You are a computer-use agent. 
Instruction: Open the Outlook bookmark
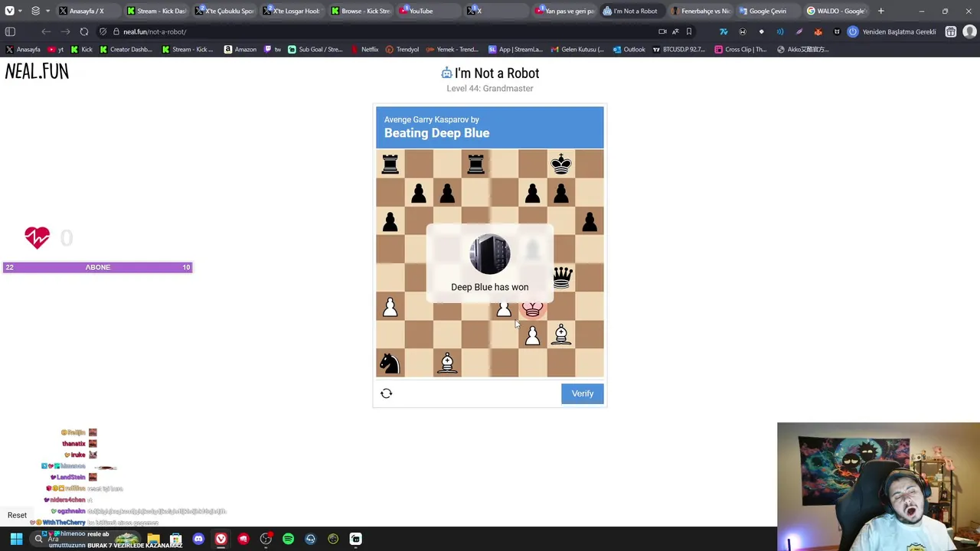click(629, 49)
